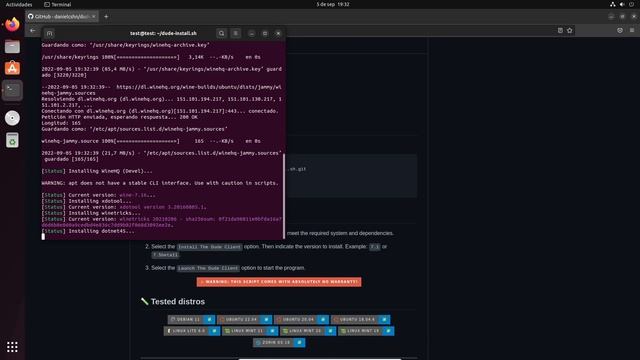Click 'Launch The Dude Client' code text

point(208,268)
